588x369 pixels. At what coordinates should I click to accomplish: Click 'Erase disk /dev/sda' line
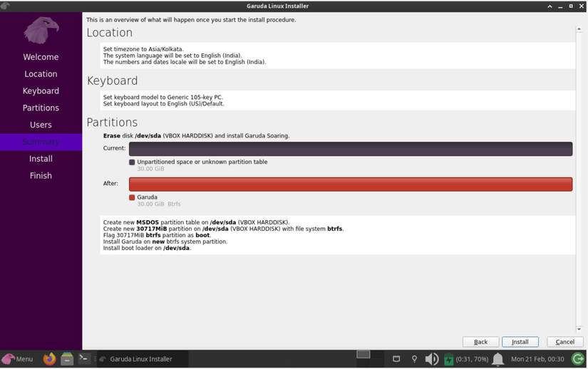tap(196, 135)
